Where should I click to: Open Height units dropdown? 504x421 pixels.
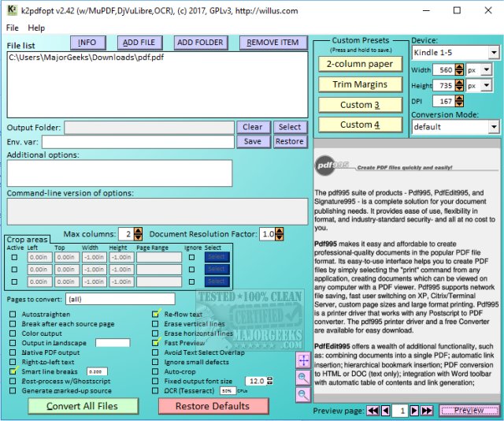487,85
